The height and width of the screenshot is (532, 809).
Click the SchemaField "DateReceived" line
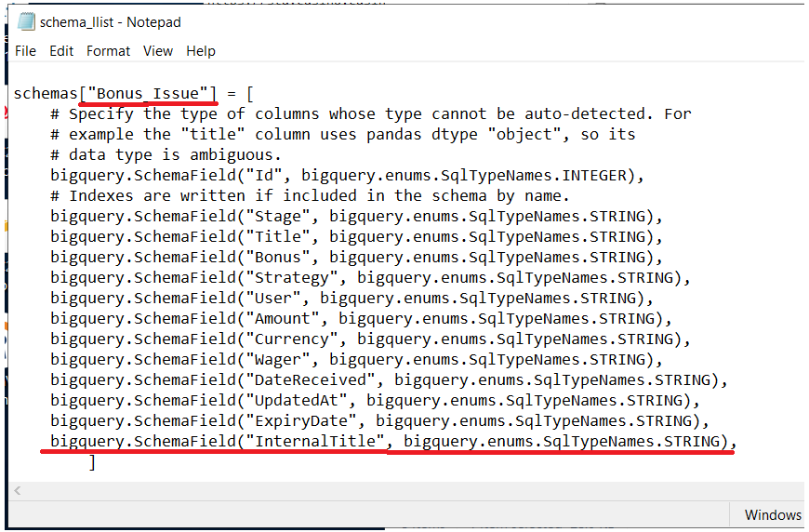(x=389, y=380)
